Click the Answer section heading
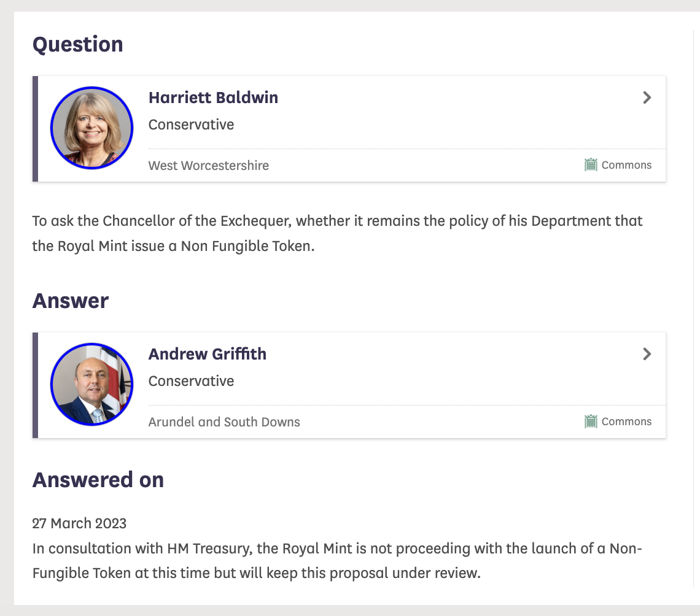 point(71,301)
